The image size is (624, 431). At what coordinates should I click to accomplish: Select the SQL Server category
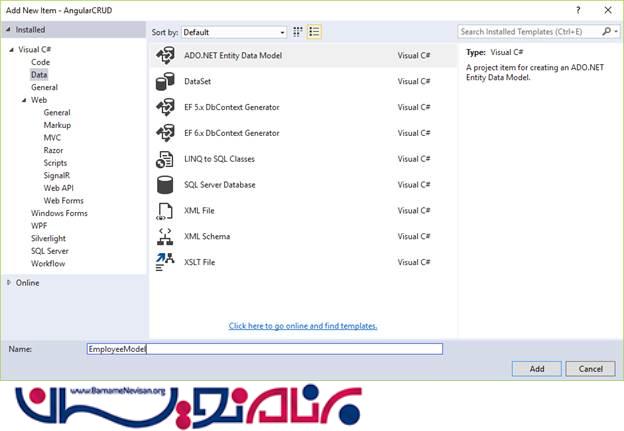pyautogui.click(x=50, y=251)
